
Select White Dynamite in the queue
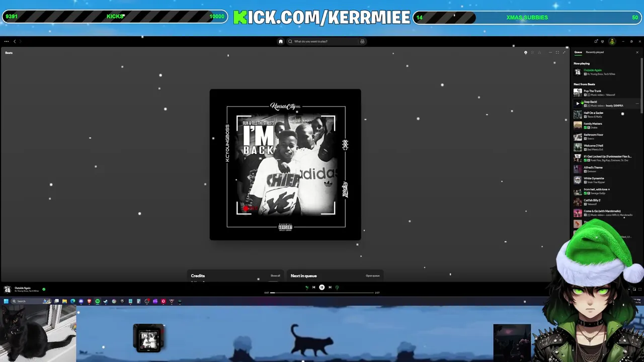click(x=607, y=180)
